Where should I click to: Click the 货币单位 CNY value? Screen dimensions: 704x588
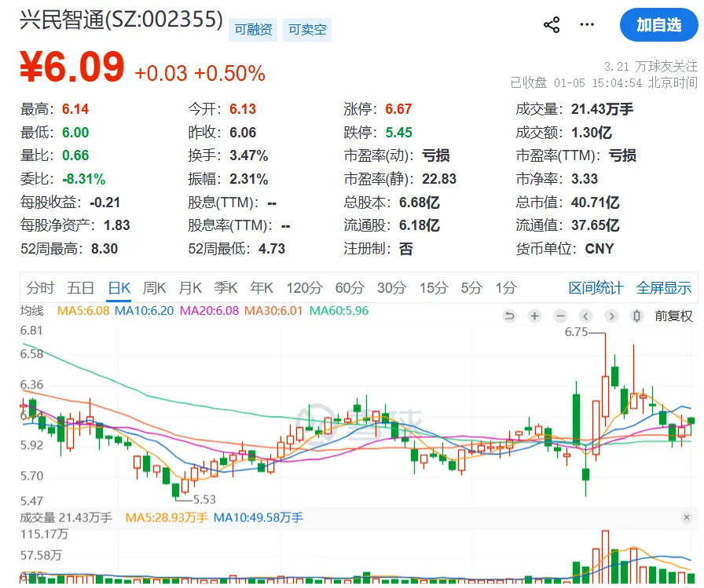599,249
